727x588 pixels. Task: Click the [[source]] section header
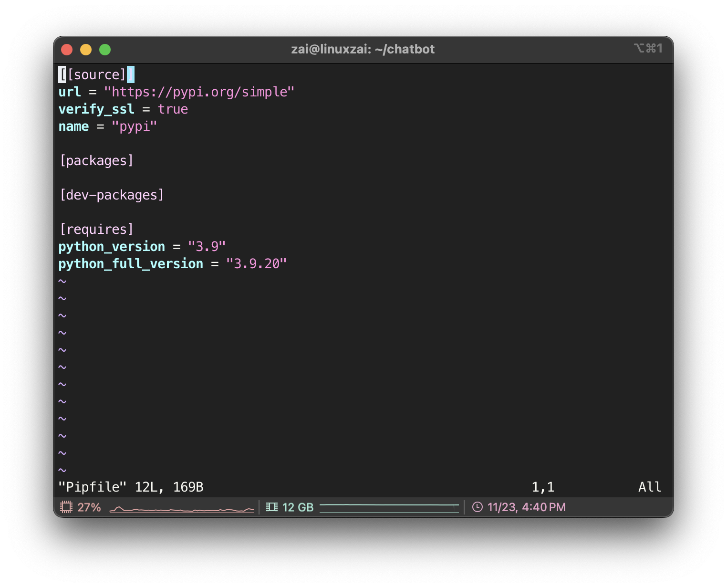pos(95,74)
